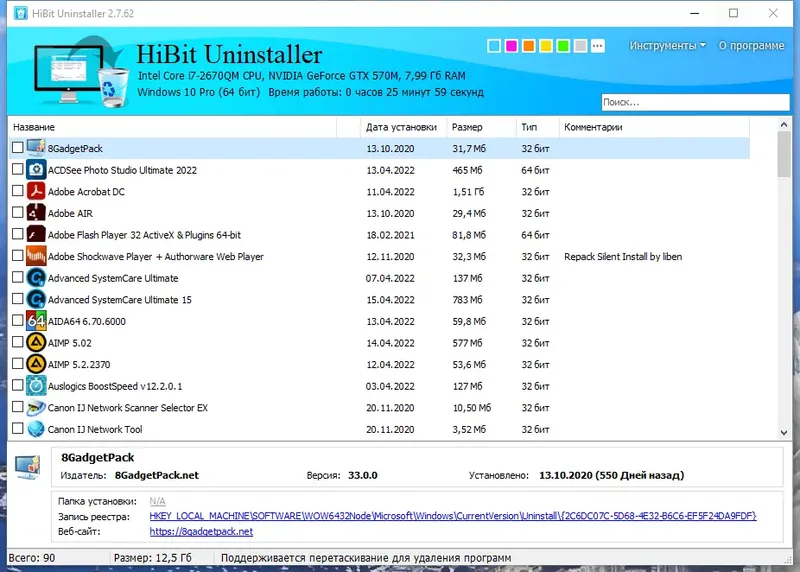Click the ACDSee Photo Studio Ultimate icon
800x572 pixels.
pyautogui.click(x=36, y=170)
